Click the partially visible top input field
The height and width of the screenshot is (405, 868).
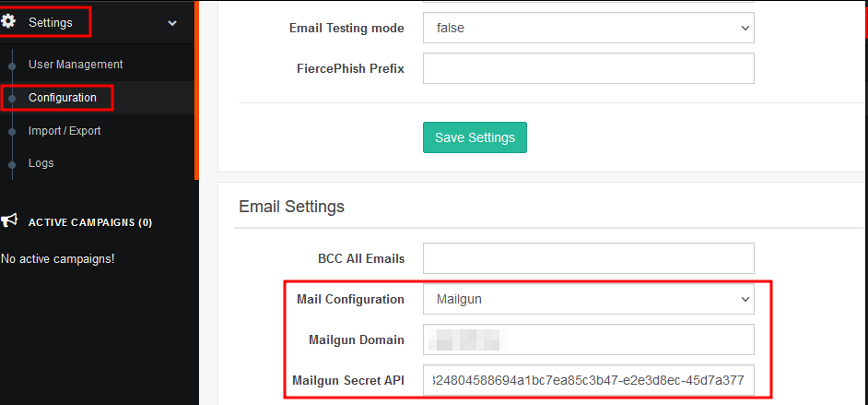coord(588,5)
